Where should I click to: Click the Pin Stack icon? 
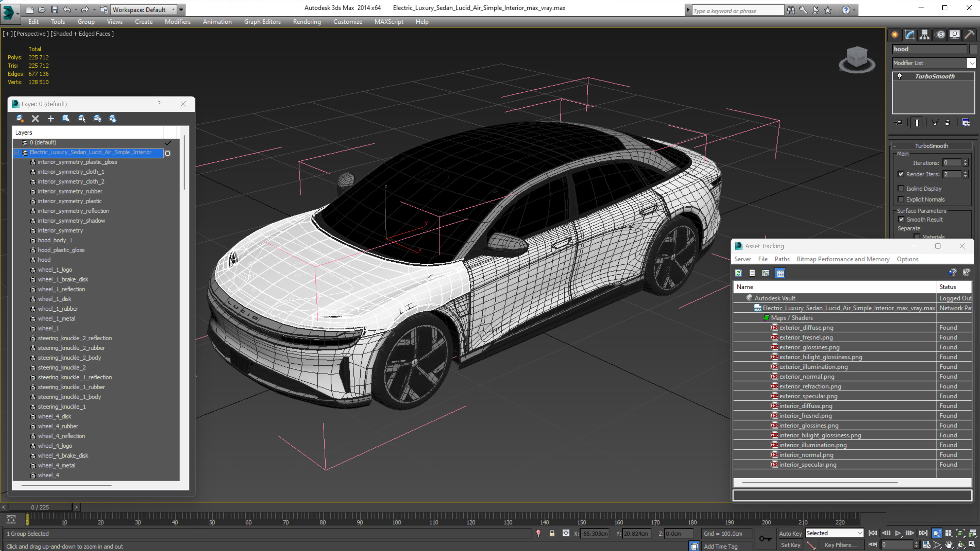pyautogui.click(x=899, y=123)
